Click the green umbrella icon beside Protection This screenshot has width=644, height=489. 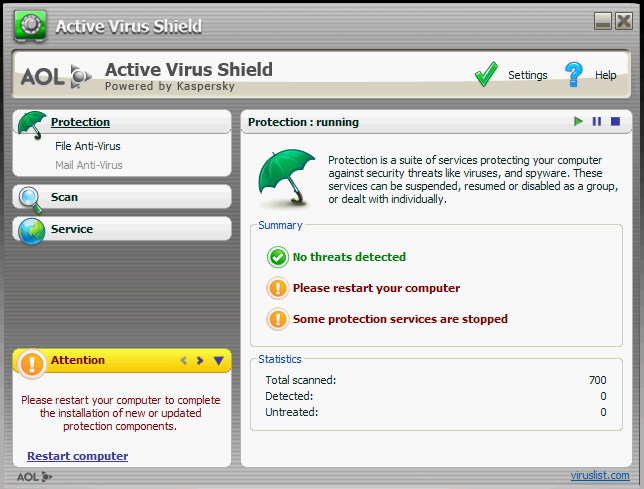tap(32, 125)
